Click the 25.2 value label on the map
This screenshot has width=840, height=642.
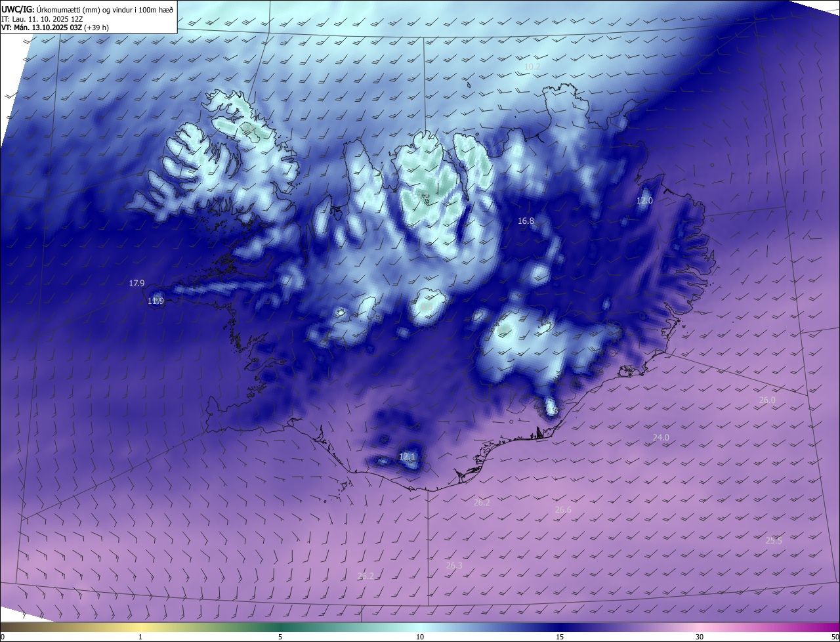coord(366,576)
